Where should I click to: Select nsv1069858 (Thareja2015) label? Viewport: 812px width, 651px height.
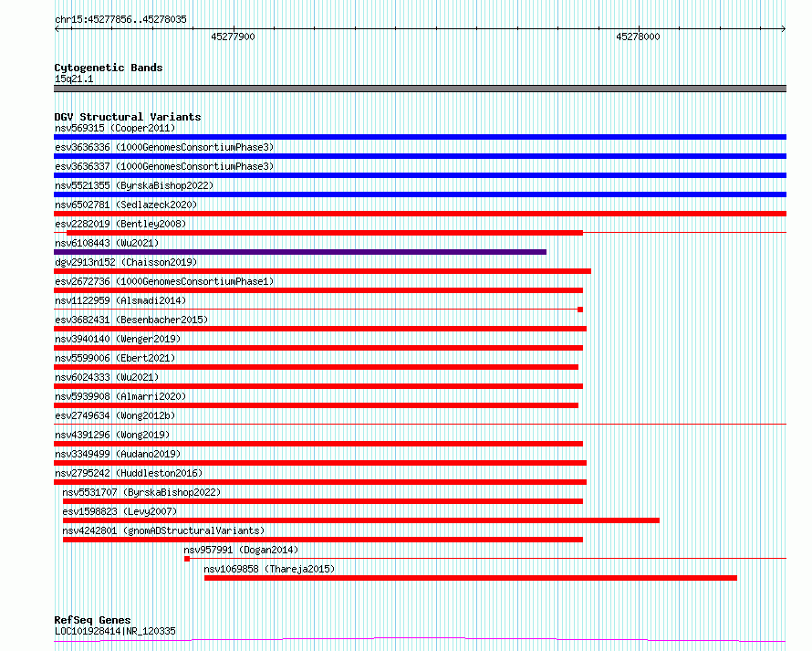[x=269, y=569]
